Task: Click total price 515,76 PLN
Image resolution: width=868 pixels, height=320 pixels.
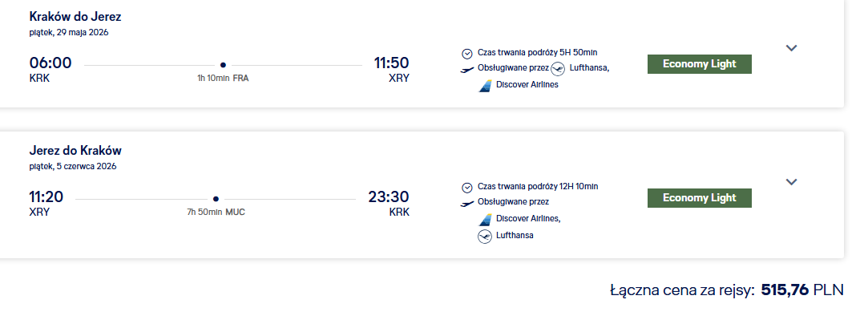Action: pyautogui.click(x=802, y=290)
